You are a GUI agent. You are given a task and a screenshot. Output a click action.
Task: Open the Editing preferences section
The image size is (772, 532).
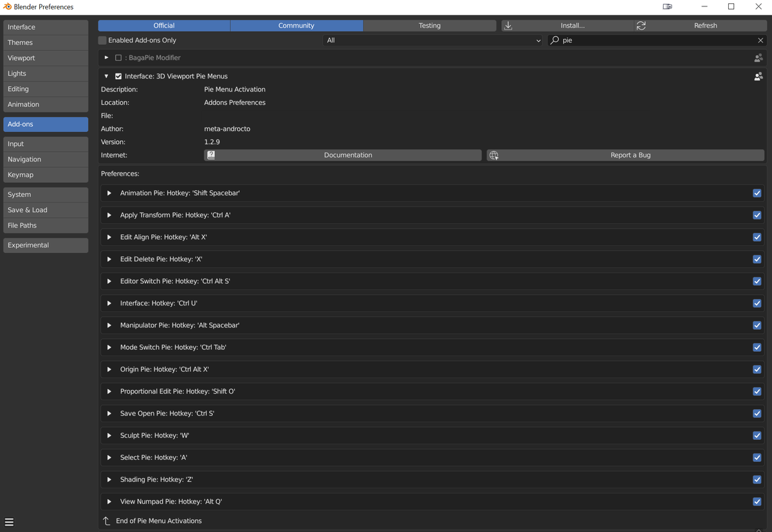coord(46,89)
